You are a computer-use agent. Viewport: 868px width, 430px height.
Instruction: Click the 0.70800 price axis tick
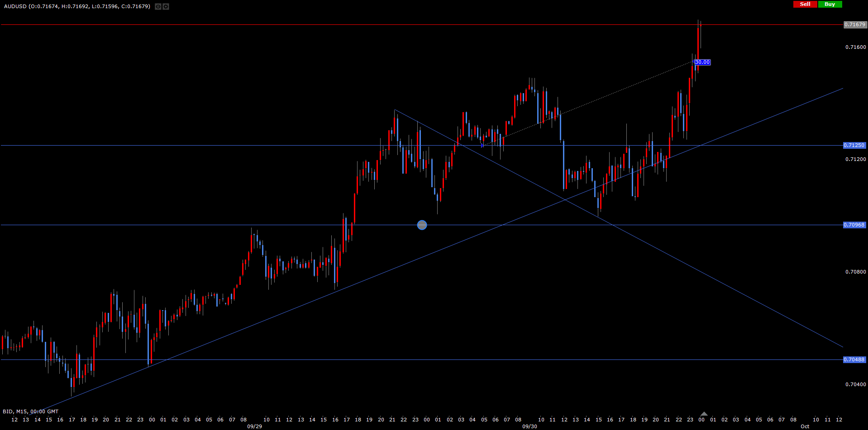pyautogui.click(x=855, y=272)
